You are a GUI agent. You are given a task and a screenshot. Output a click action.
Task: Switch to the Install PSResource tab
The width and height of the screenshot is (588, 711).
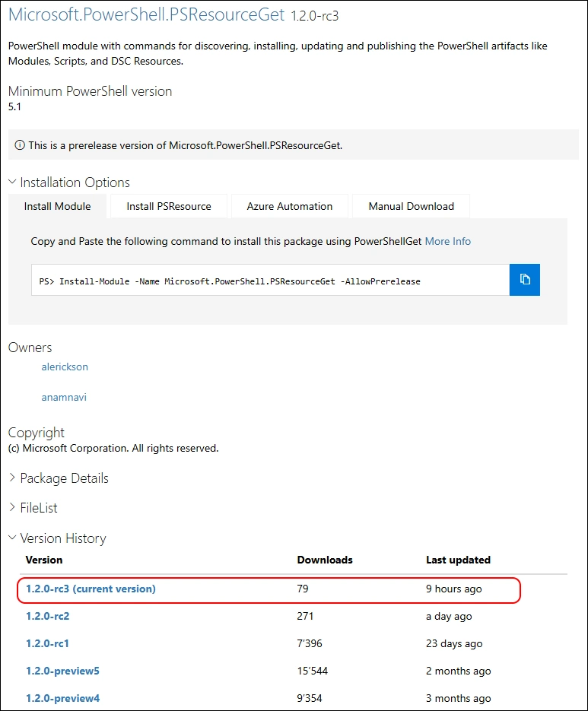coord(168,206)
